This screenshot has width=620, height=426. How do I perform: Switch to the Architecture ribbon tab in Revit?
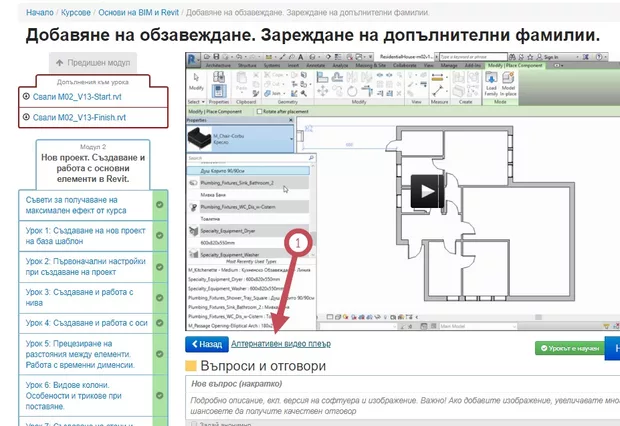pyautogui.click(x=218, y=65)
